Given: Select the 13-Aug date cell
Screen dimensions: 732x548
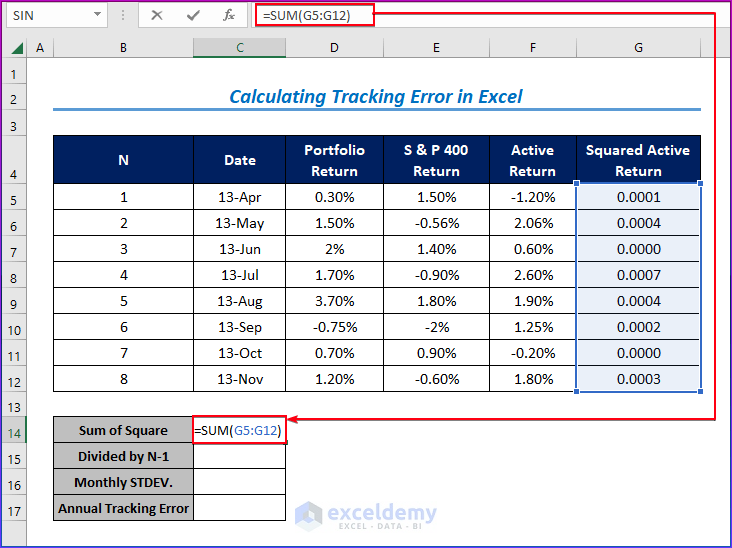Looking at the screenshot, I should (239, 301).
